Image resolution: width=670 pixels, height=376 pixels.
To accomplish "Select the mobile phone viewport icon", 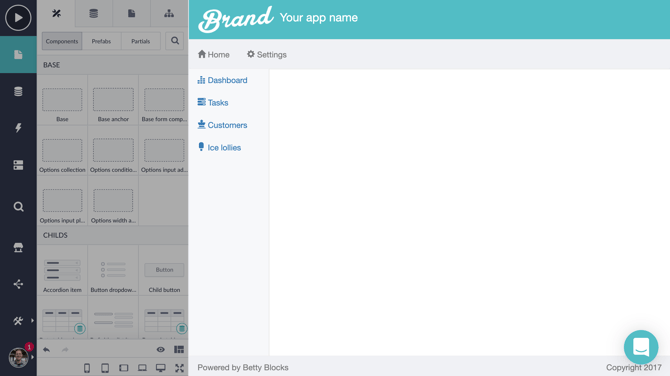I will tap(87, 368).
